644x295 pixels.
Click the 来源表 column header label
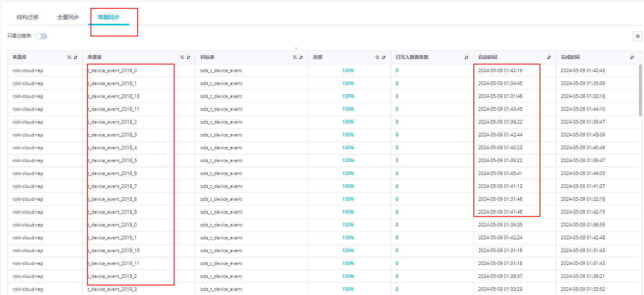click(x=95, y=57)
